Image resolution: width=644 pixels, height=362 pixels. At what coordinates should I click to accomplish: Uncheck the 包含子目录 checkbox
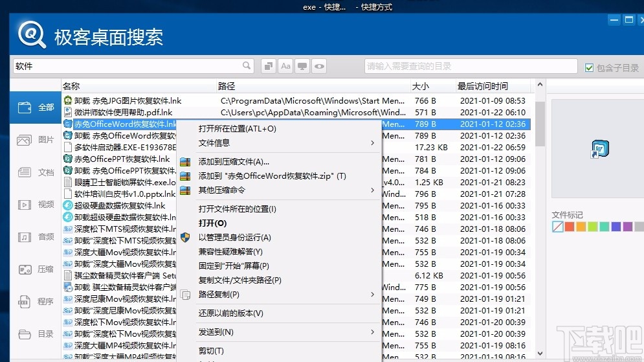pyautogui.click(x=590, y=68)
